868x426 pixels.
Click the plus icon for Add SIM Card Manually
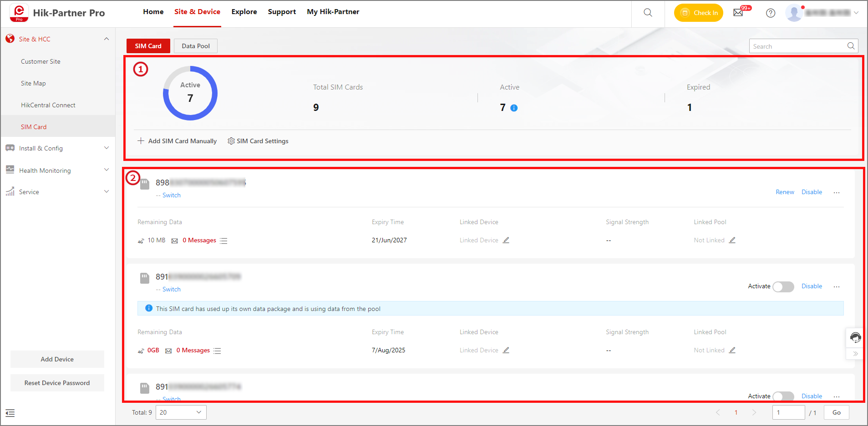pos(141,141)
